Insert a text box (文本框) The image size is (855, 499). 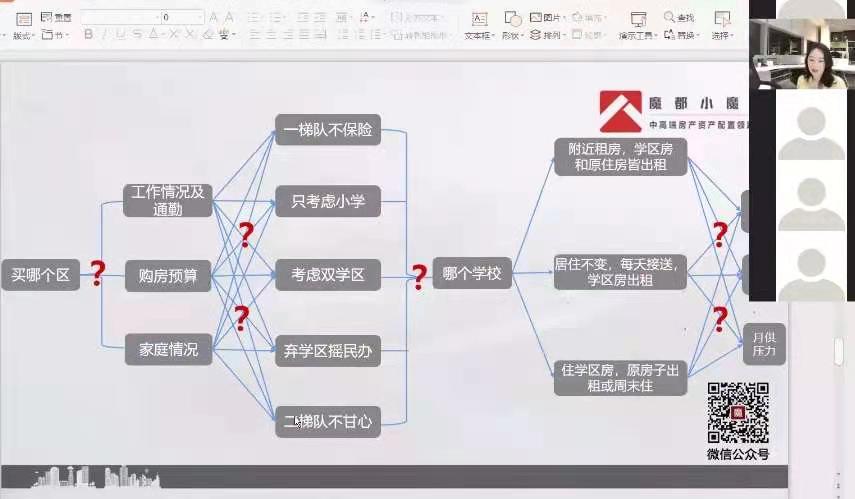click(479, 20)
